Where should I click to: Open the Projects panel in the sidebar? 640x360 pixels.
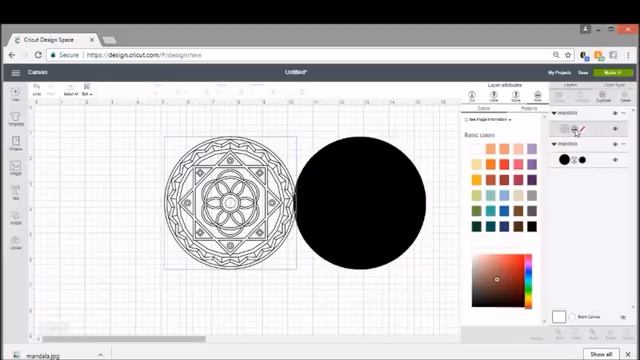point(16,144)
